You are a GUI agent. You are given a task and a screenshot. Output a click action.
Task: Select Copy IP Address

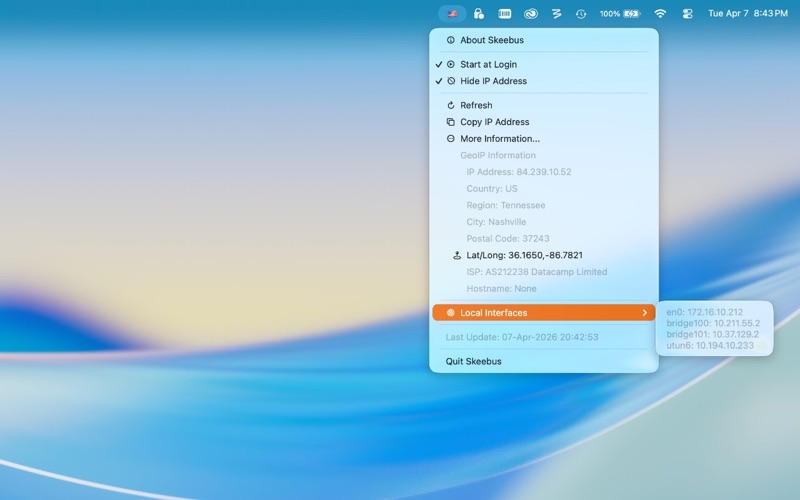[544, 122]
